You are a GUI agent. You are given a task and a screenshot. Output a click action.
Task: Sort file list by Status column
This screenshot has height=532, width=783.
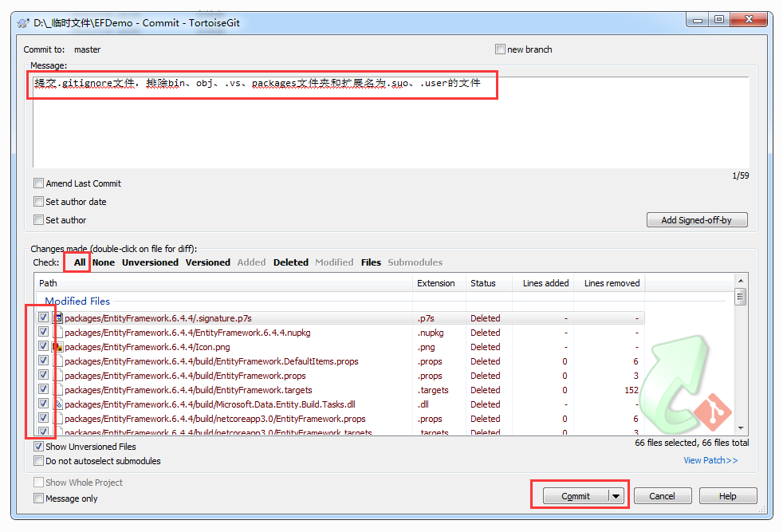pos(482,283)
